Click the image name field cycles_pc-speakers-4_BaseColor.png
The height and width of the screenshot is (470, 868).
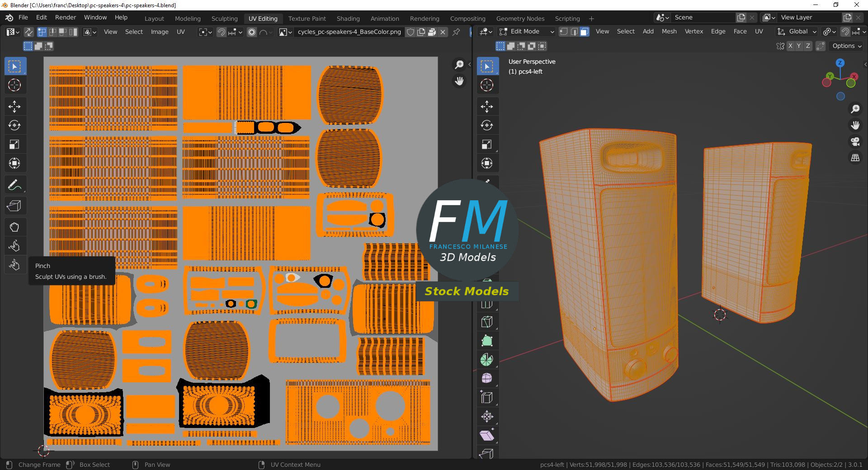(349, 32)
